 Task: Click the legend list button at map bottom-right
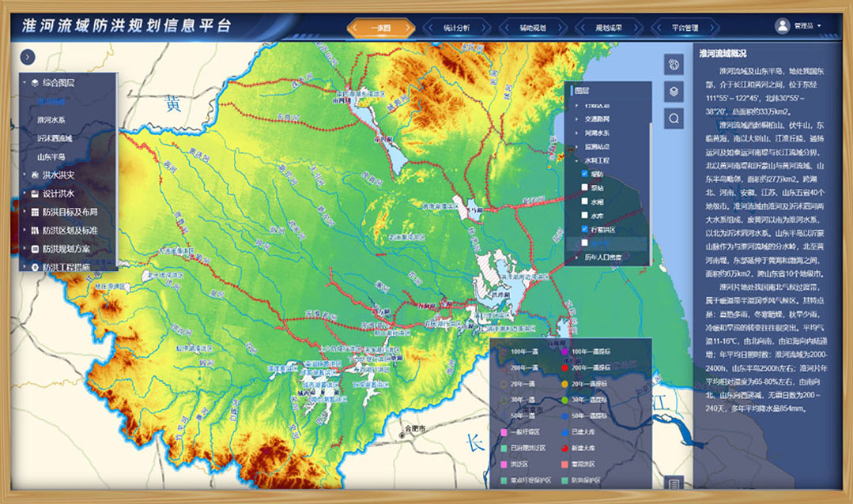(674, 483)
